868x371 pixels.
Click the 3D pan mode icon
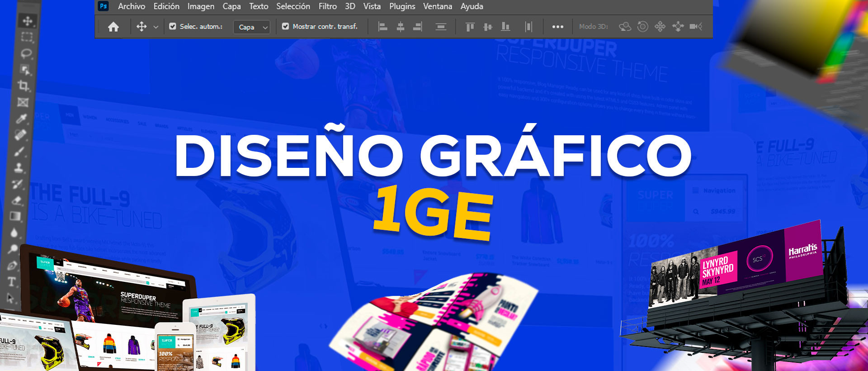(x=660, y=27)
